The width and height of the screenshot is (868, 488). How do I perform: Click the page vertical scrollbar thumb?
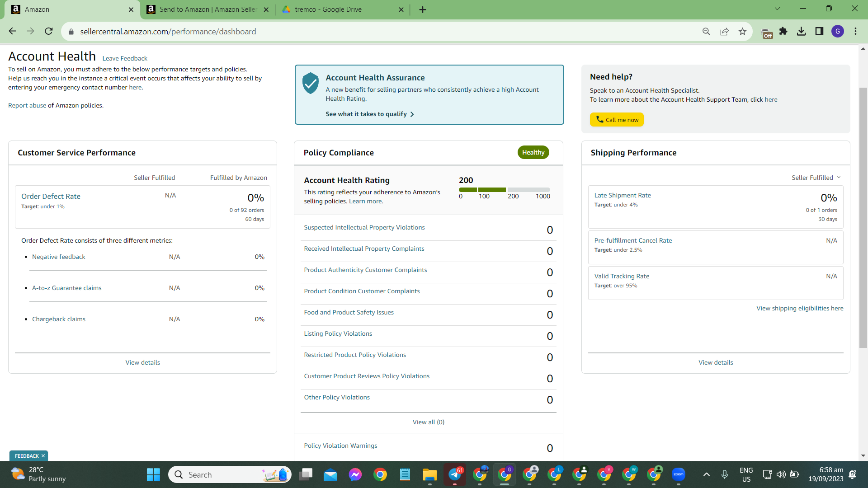[x=863, y=217]
